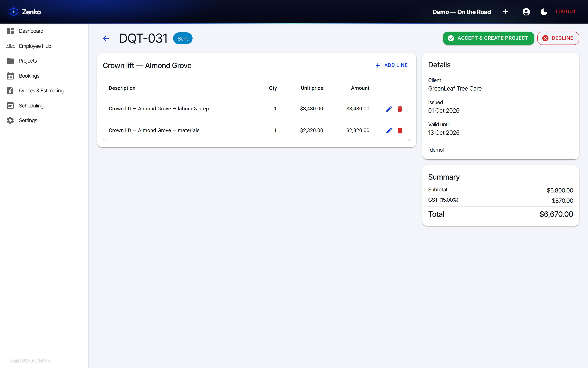Click the 13 Oct 2026 valid until date
588x368 pixels.
tap(444, 133)
